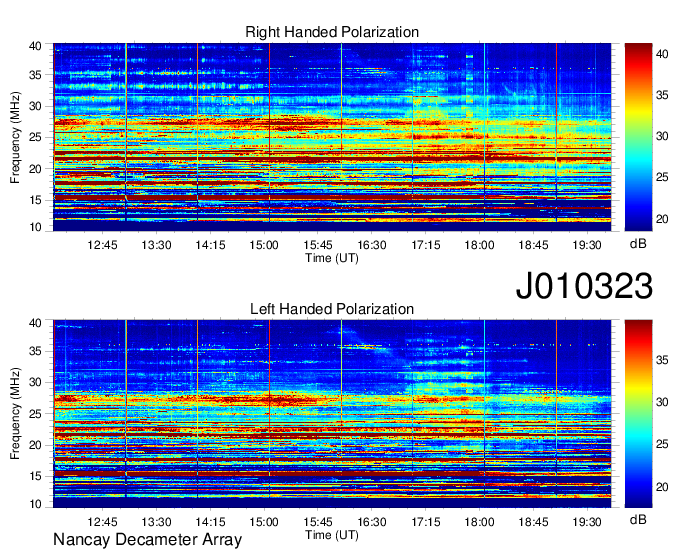Image resolution: width=680 pixels, height=552 pixels.
Task: Click 'Frequency (MHz)' label of lower plot
Action: [x=15, y=414]
